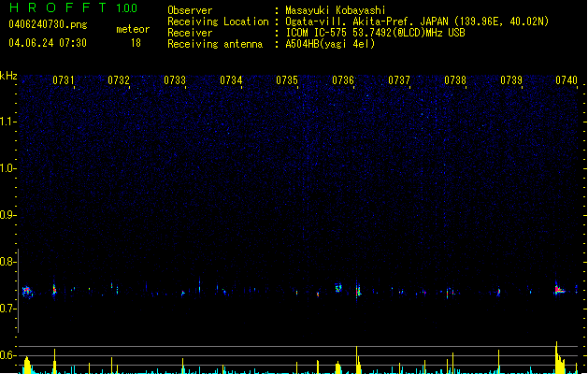Click the 0737 time marker

pyautogui.click(x=399, y=80)
